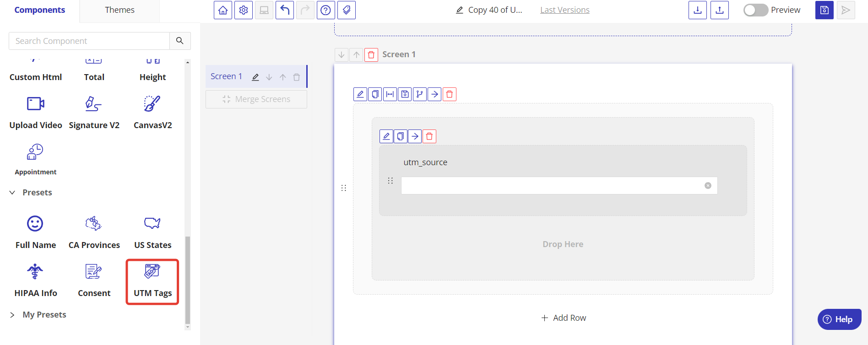868x345 pixels.
Task: Select the Signature V2 component
Action: pos(94,113)
